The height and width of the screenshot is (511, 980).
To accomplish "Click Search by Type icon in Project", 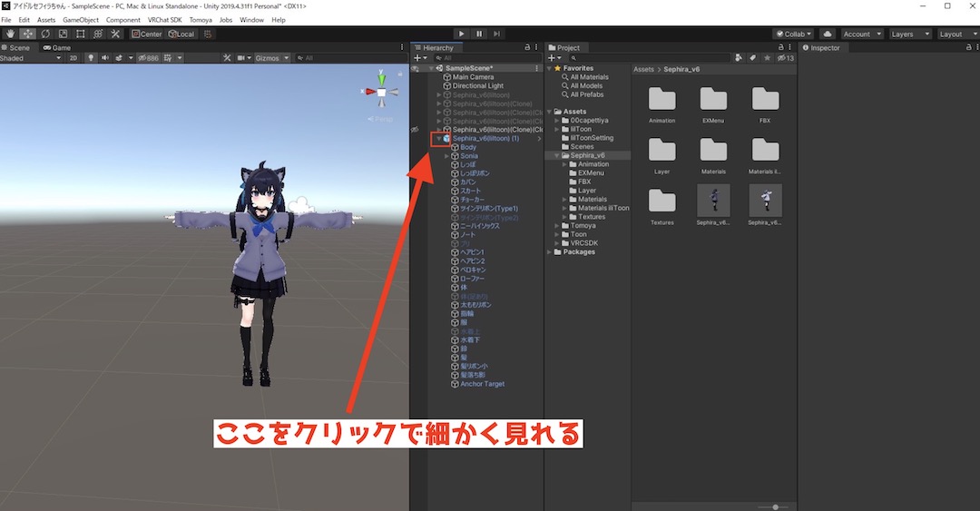I will [739, 58].
